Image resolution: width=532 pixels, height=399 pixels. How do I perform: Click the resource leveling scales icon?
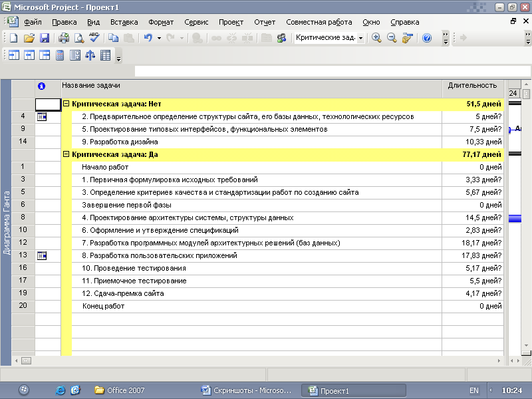pos(90,55)
